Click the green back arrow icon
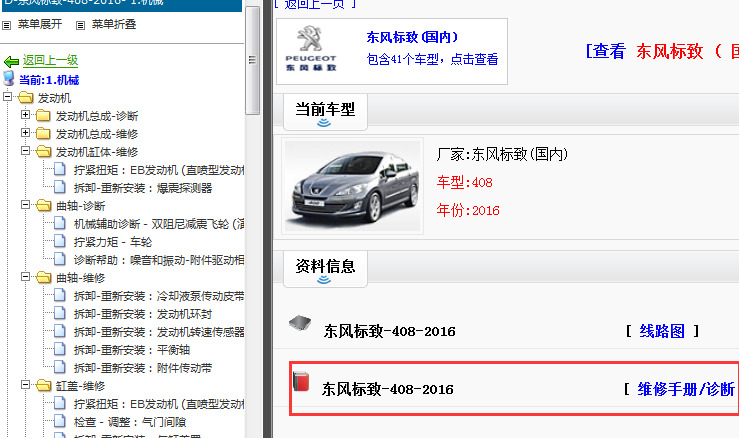 (11, 61)
